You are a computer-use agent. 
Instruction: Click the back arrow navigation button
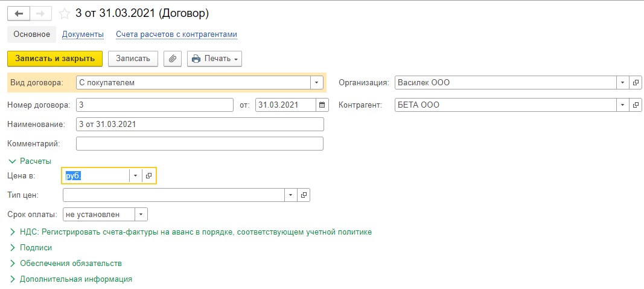[x=19, y=13]
